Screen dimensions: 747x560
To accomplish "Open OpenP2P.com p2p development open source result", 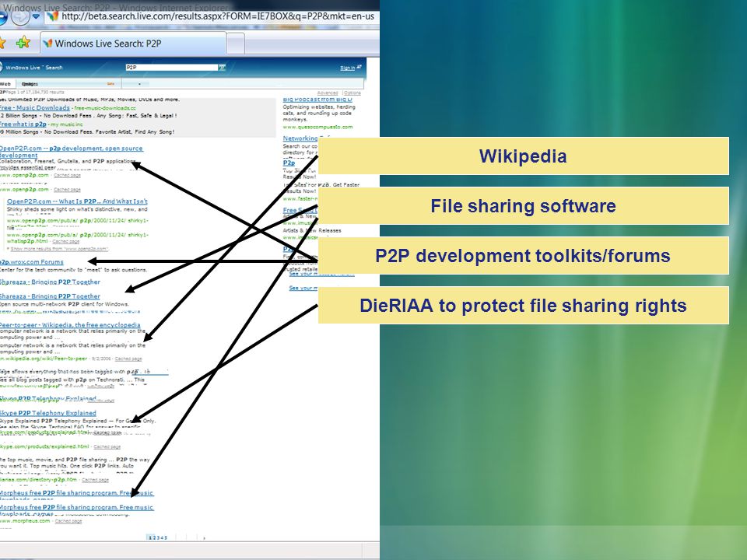I will 71,152.
